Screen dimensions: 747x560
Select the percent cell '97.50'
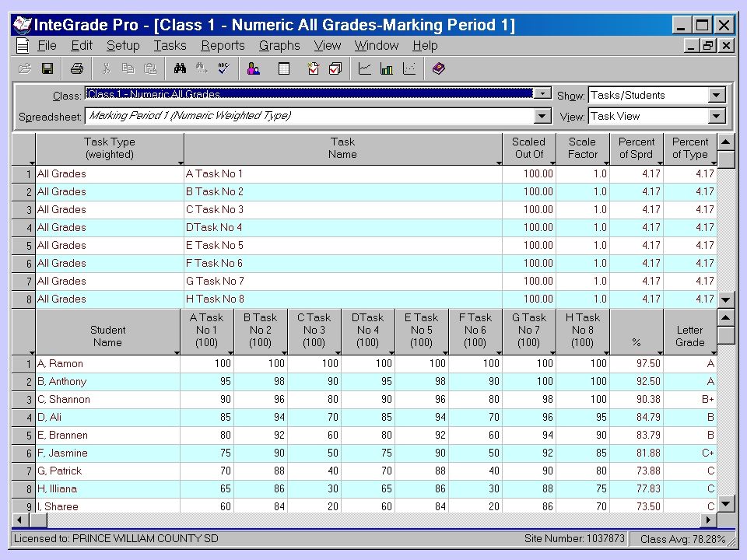click(637, 363)
